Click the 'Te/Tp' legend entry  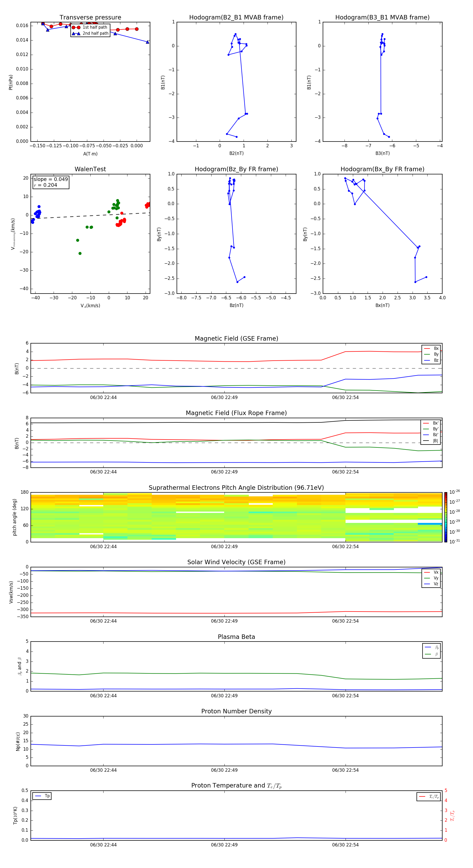[x=429, y=797]
